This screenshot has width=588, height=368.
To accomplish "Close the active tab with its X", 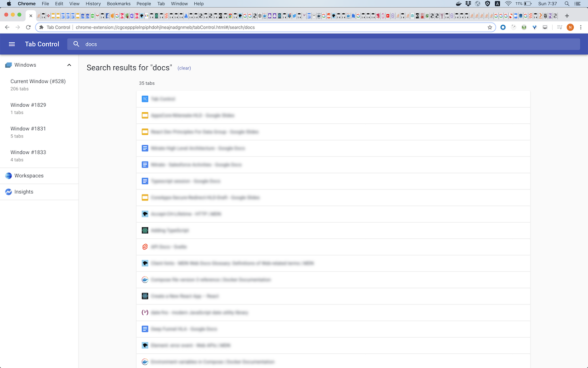I will pos(31,16).
